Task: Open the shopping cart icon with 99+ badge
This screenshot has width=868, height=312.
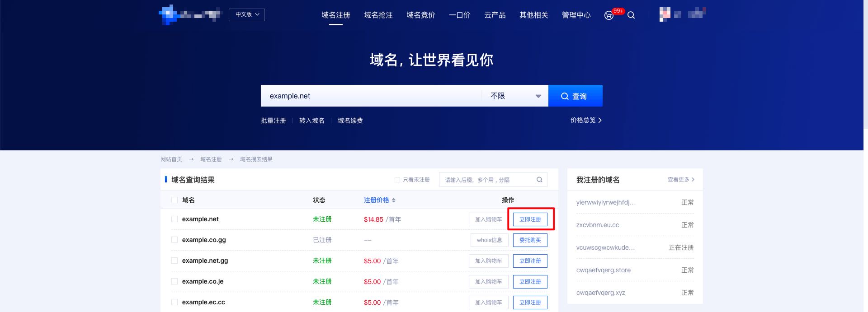Action: pos(609,15)
